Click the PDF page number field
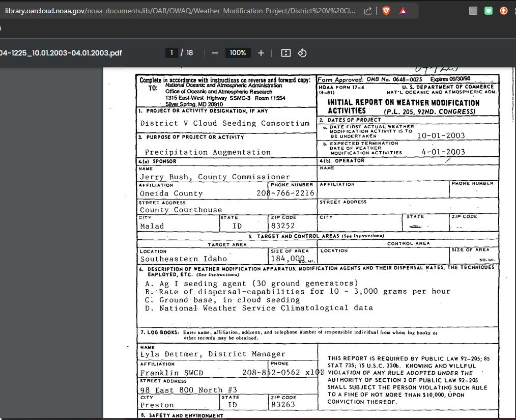 click(x=171, y=52)
